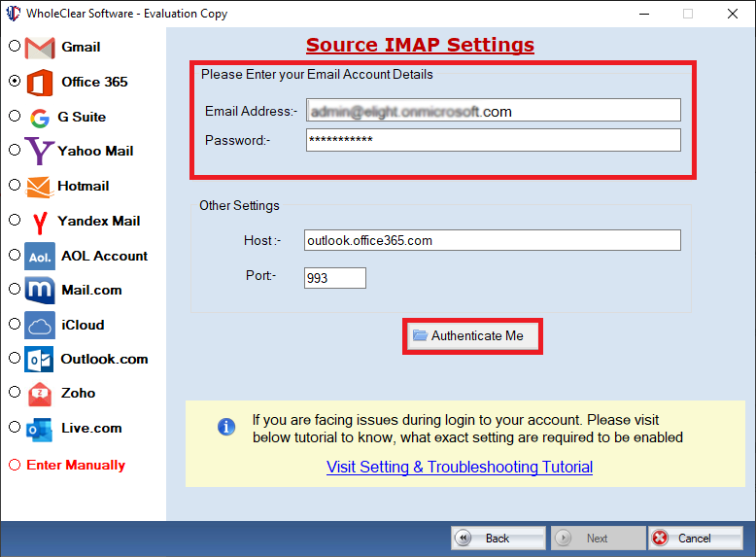
Task: Click the Hotmail envelope icon
Action: point(39,187)
